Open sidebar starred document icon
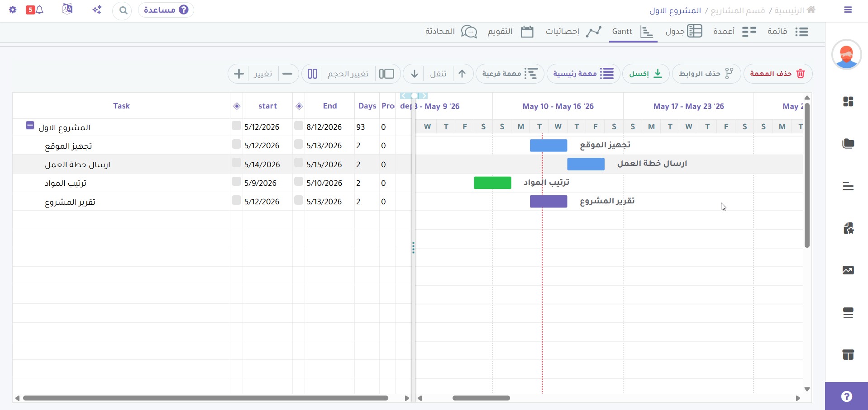Viewport: 868px width, 410px height. click(x=848, y=228)
